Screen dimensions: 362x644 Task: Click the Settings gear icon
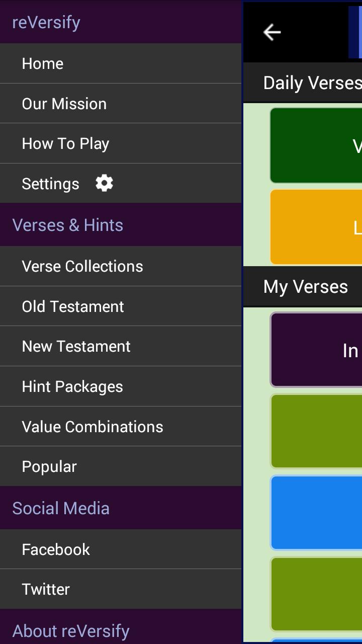click(x=104, y=184)
